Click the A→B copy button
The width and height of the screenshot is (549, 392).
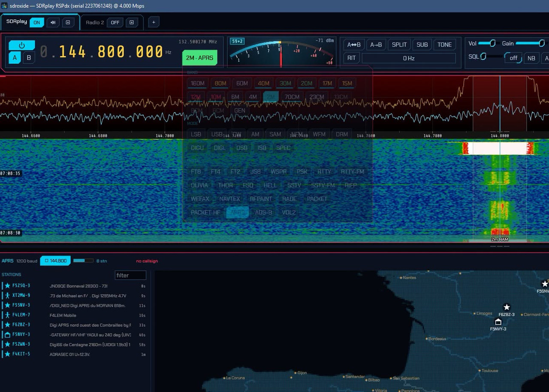pyautogui.click(x=376, y=45)
